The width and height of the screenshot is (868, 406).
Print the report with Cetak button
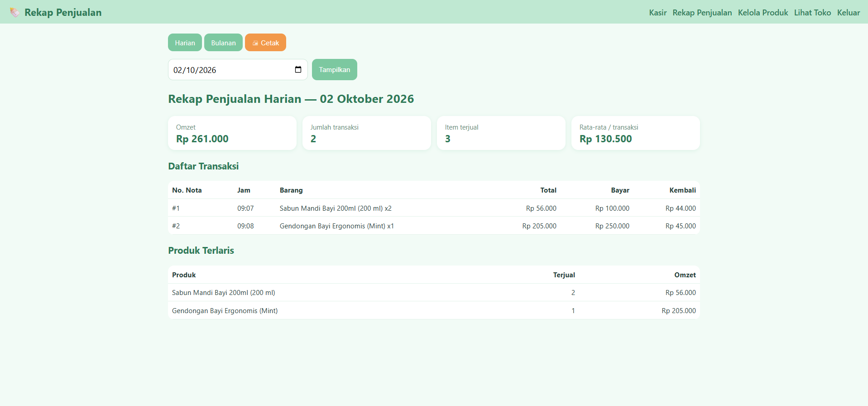[265, 43]
